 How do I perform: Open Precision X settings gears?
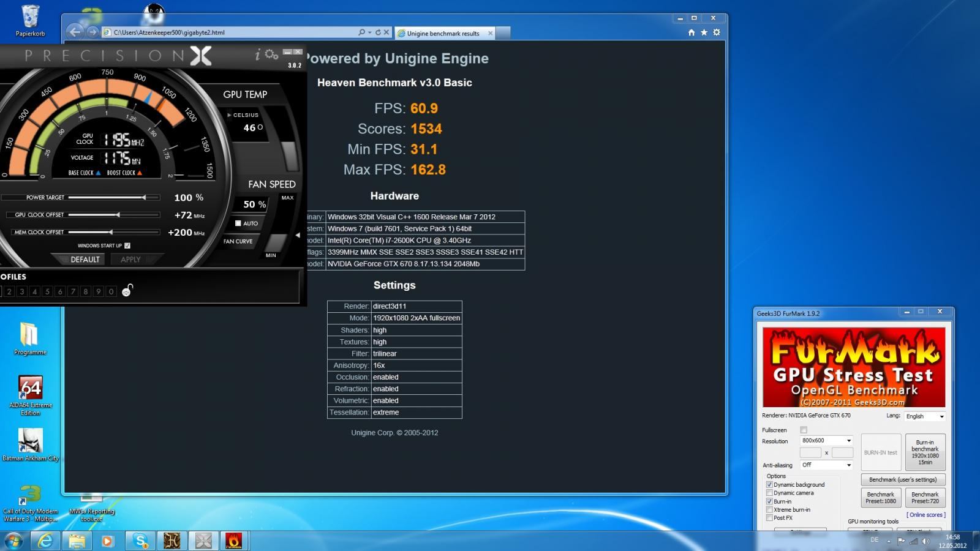coord(271,54)
